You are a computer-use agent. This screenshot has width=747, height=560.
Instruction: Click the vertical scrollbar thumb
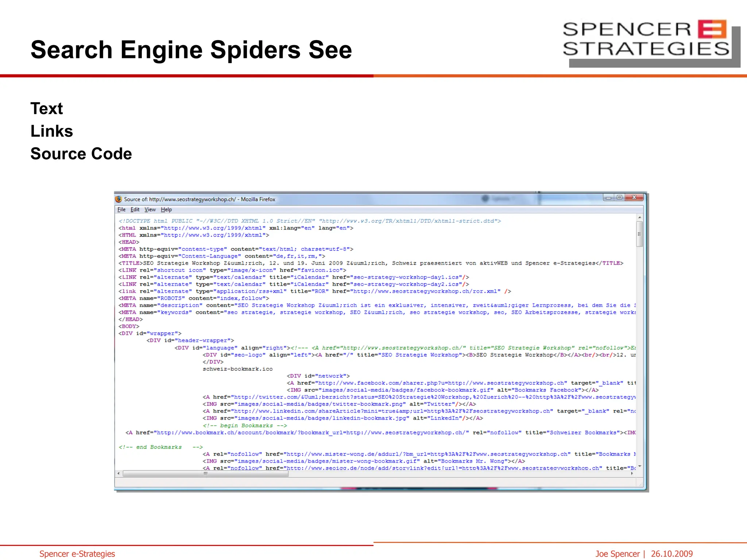[x=639, y=234]
